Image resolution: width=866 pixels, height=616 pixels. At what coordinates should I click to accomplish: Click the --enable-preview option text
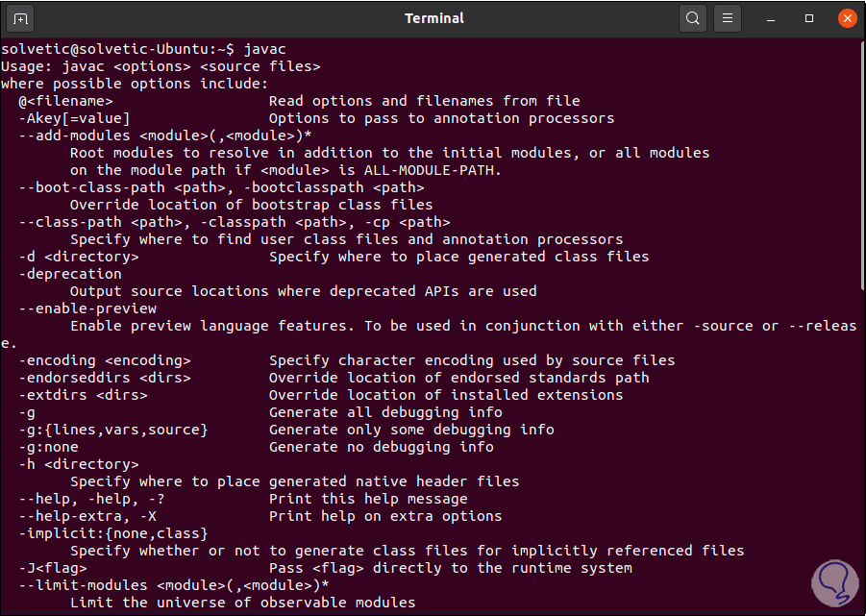point(87,308)
